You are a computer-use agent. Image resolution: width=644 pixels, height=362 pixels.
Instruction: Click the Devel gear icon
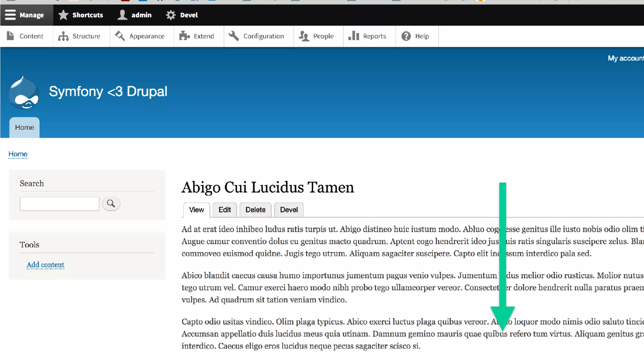click(x=170, y=15)
